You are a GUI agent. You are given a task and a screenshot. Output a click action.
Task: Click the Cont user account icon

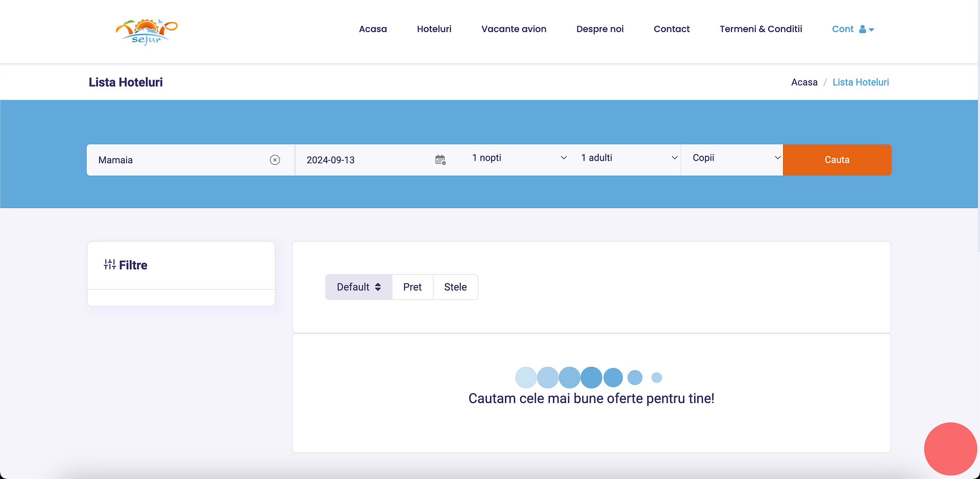tap(862, 29)
